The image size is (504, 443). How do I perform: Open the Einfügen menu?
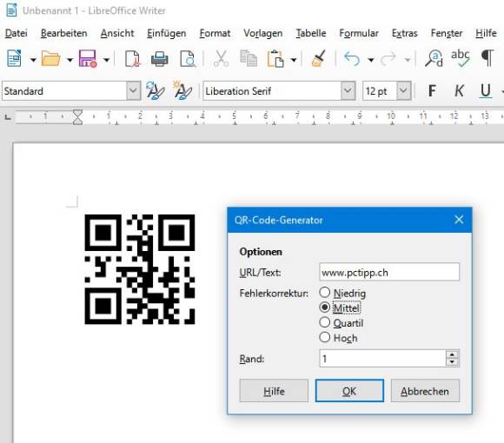(x=167, y=33)
